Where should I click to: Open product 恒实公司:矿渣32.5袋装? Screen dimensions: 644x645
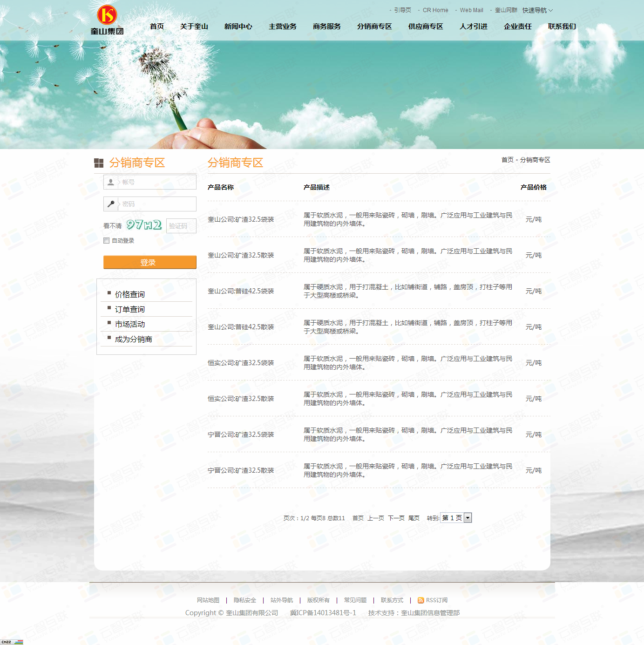coord(241,363)
